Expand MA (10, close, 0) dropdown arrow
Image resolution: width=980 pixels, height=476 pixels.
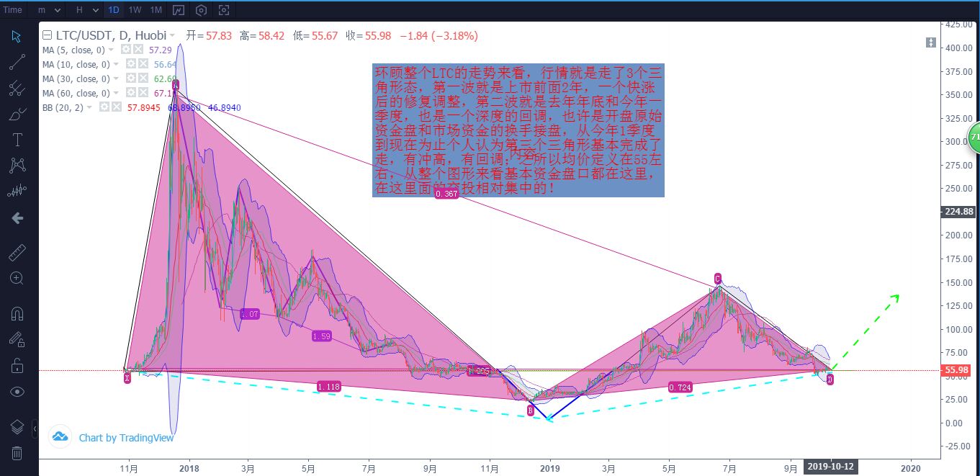tap(117, 64)
